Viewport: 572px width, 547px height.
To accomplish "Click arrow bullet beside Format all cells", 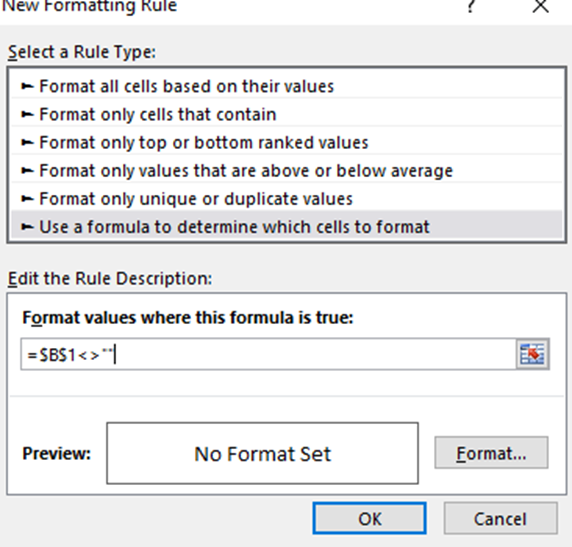I will [x=27, y=86].
